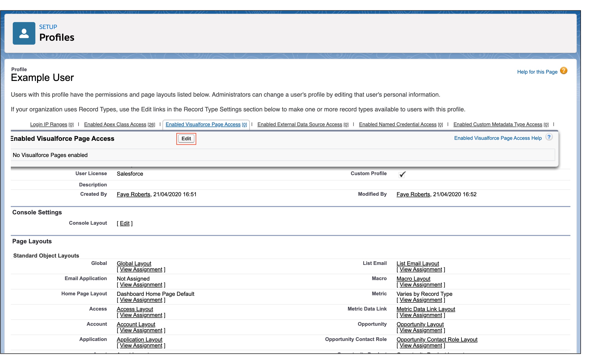Screen dimensions: 591x364
Task: Click the Metric Data Link Layout link
Action: pos(426,309)
